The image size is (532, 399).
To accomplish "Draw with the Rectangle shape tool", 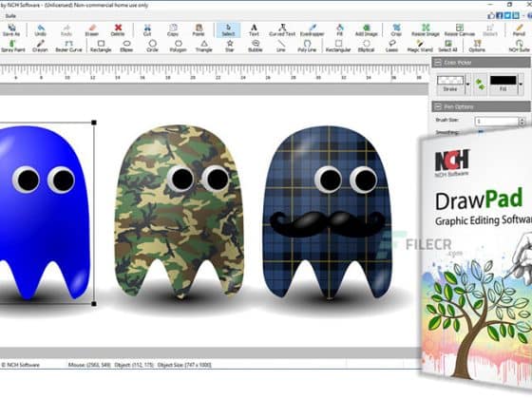I will pos(101,46).
